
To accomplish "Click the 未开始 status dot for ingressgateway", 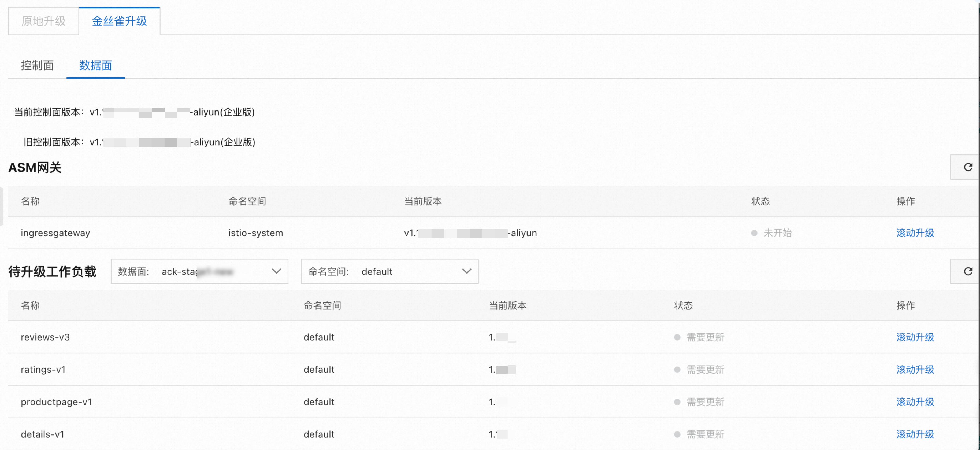I will [x=754, y=233].
